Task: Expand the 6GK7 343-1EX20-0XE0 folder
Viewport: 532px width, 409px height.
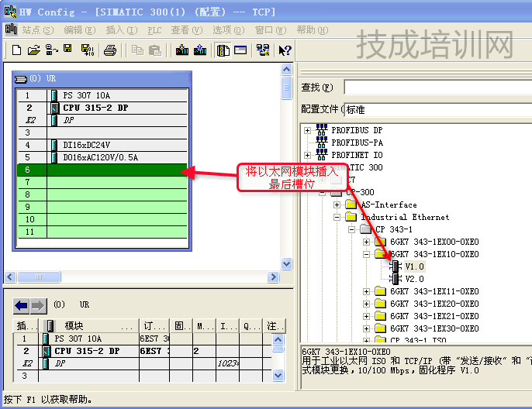Action: (366, 304)
